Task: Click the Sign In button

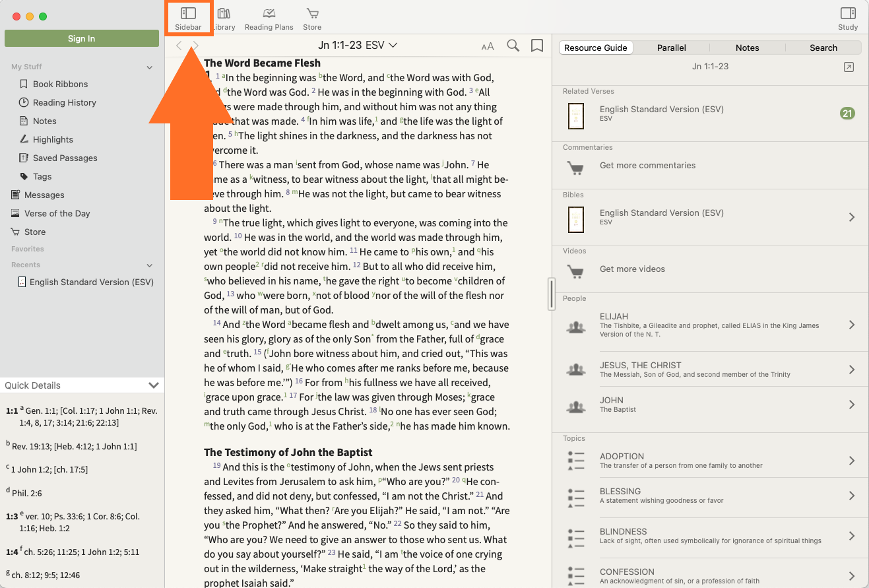Action: 82,38
